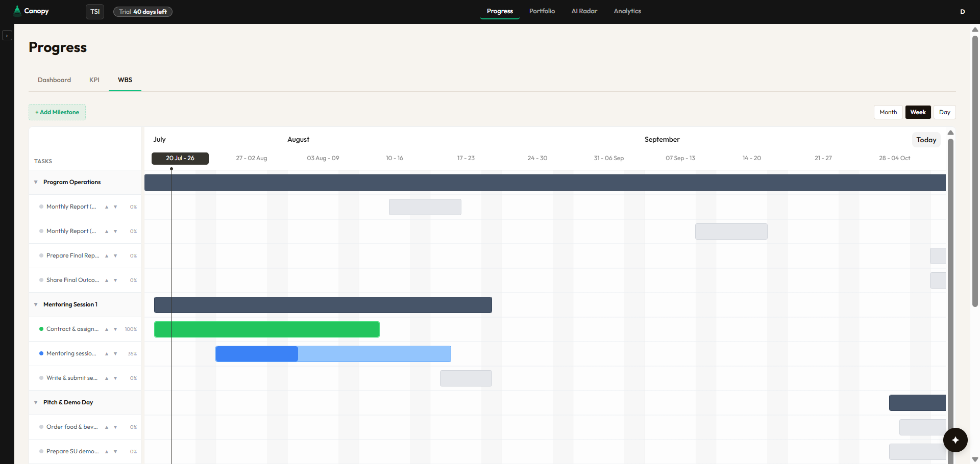Screen dimensions: 980x464
Task: Open the sparkle AI assistant button
Action: 955,440
